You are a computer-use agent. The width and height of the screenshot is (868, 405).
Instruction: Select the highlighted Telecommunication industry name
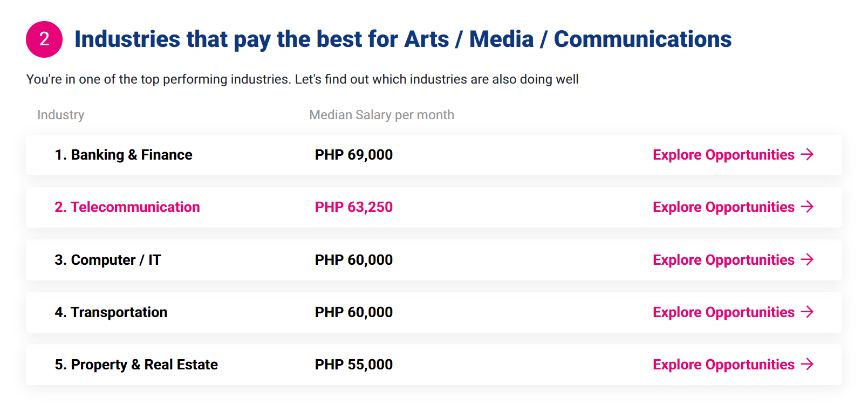[x=127, y=207]
